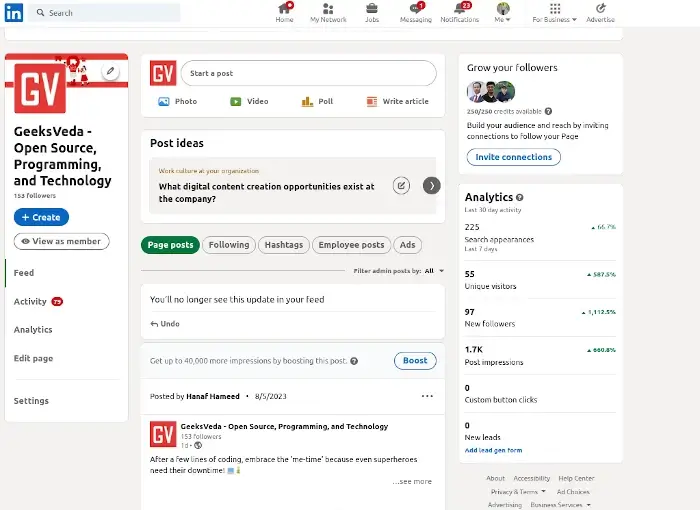Screen dimensions: 700x510
Task: Click the Start a post field
Action: tap(308, 73)
